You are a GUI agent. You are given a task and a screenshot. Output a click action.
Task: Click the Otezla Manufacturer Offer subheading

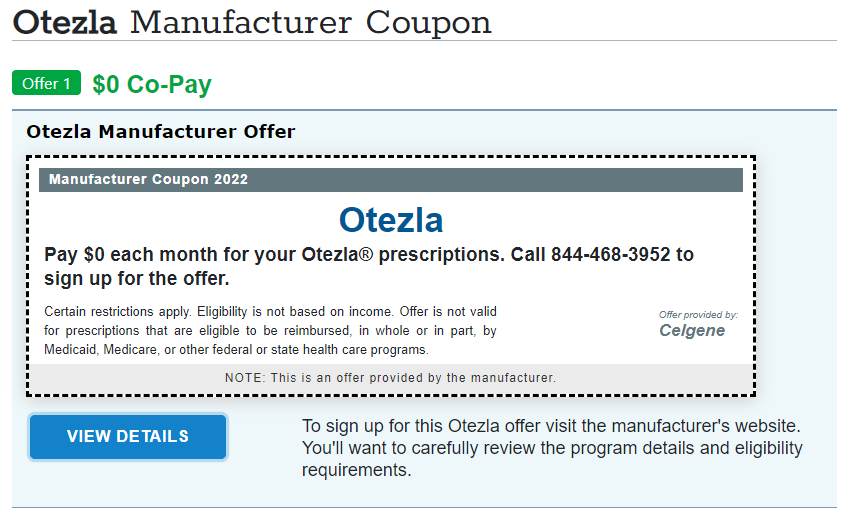(x=160, y=131)
